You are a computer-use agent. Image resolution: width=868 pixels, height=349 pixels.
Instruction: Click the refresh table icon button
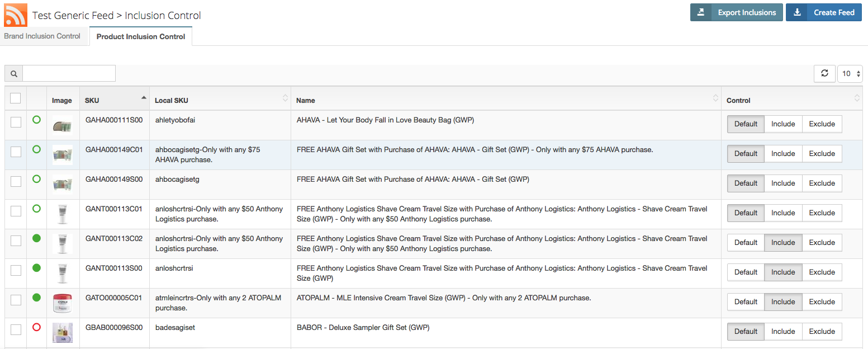coord(824,73)
